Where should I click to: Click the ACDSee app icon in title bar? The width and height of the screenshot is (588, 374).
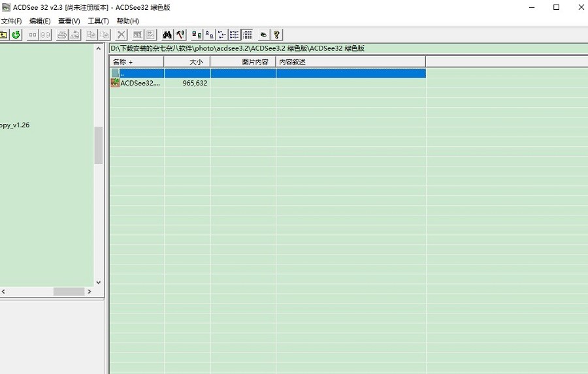tap(6, 7)
